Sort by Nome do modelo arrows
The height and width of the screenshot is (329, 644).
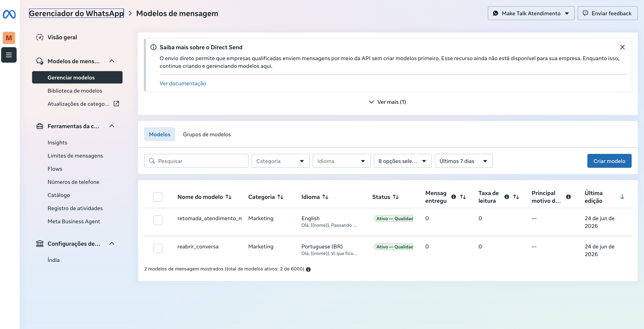pos(228,197)
